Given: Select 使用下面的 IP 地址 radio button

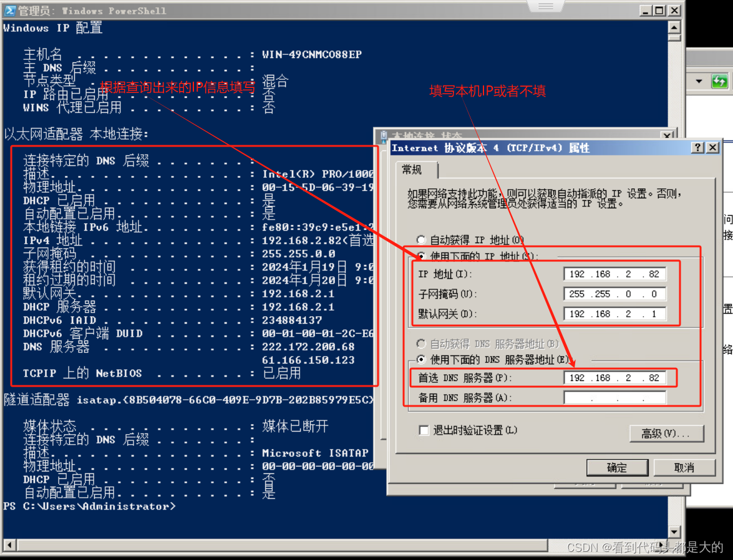Looking at the screenshot, I should coord(421,256).
